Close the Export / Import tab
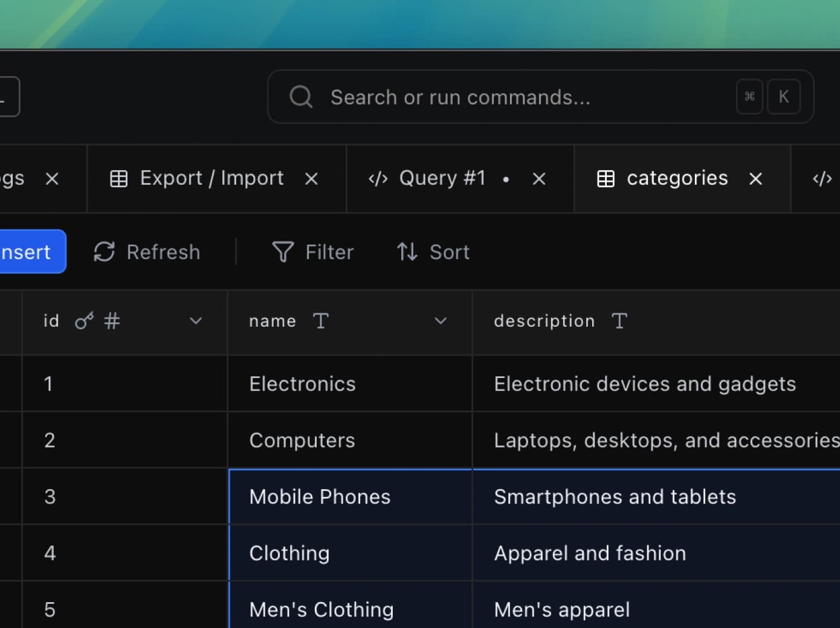Viewport: 840px width, 628px height. [x=311, y=178]
